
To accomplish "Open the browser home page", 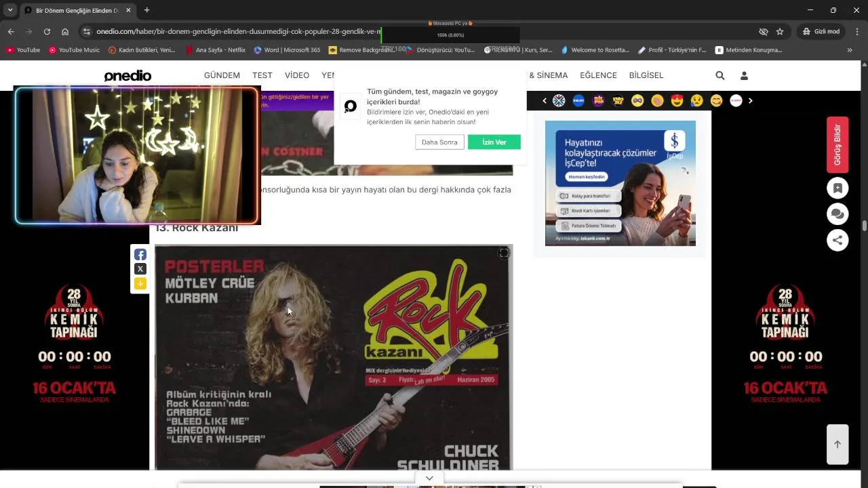I will (x=65, y=31).
